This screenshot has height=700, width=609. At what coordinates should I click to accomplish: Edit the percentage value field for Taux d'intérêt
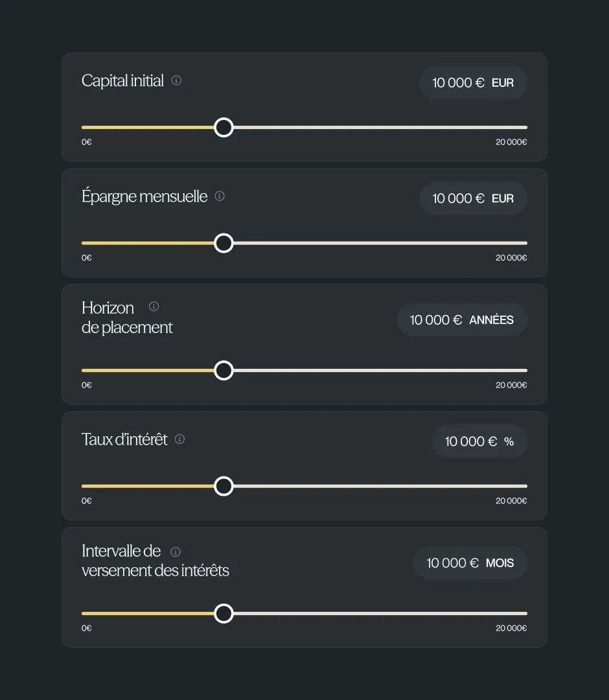pyautogui.click(x=479, y=441)
